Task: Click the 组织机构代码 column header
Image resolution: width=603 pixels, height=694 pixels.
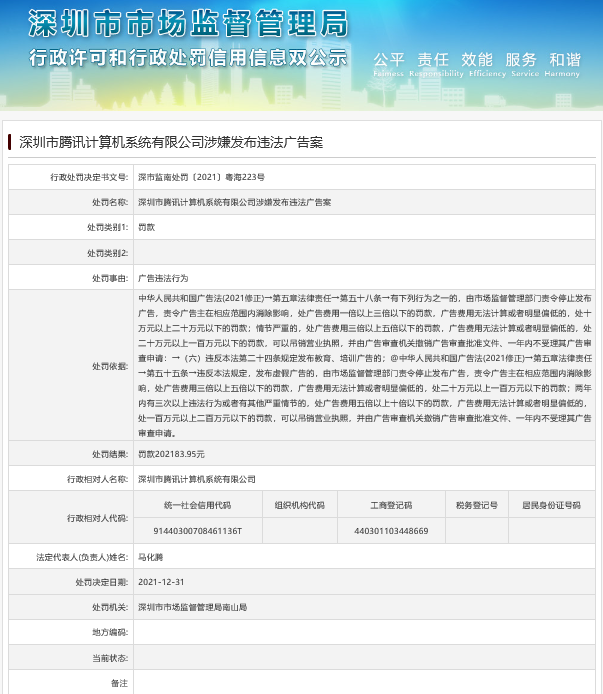Action: [x=300, y=505]
